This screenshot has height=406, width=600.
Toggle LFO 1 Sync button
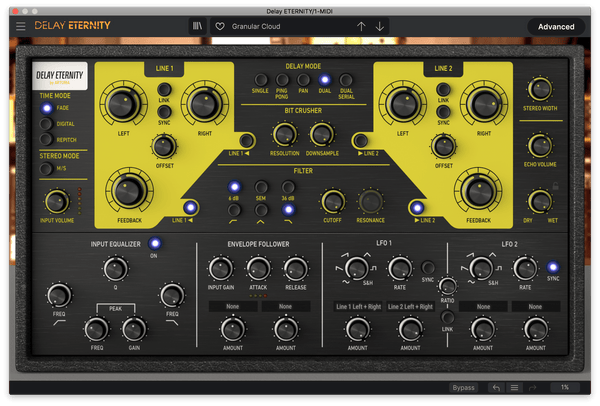(427, 267)
